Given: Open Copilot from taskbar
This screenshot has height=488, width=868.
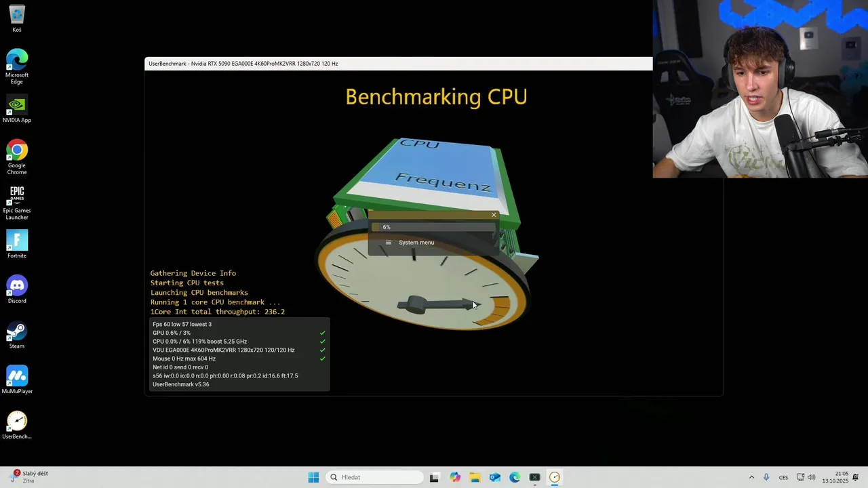Looking at the screenshot, I should pos(455,477).
